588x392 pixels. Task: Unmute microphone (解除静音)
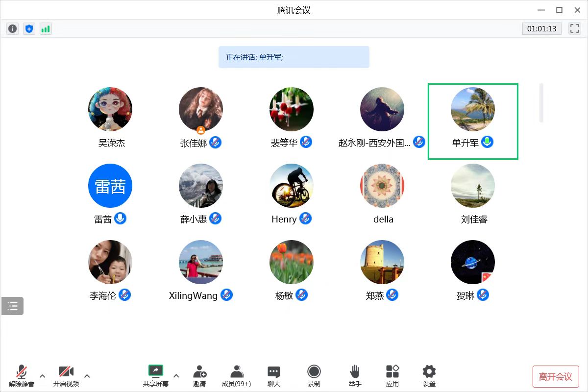[x=22, y=376]
